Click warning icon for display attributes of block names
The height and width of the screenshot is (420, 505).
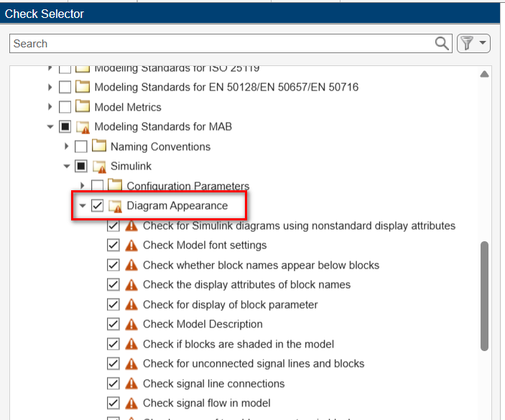131,285
